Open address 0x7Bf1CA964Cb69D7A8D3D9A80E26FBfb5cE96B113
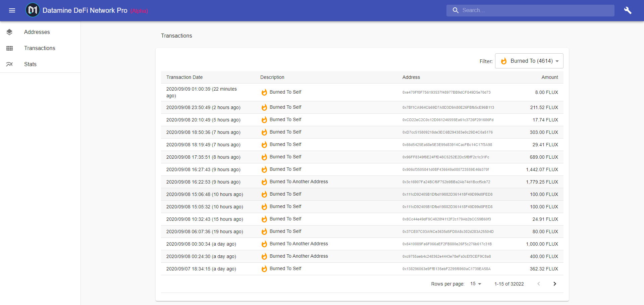 tap(448, 107)
